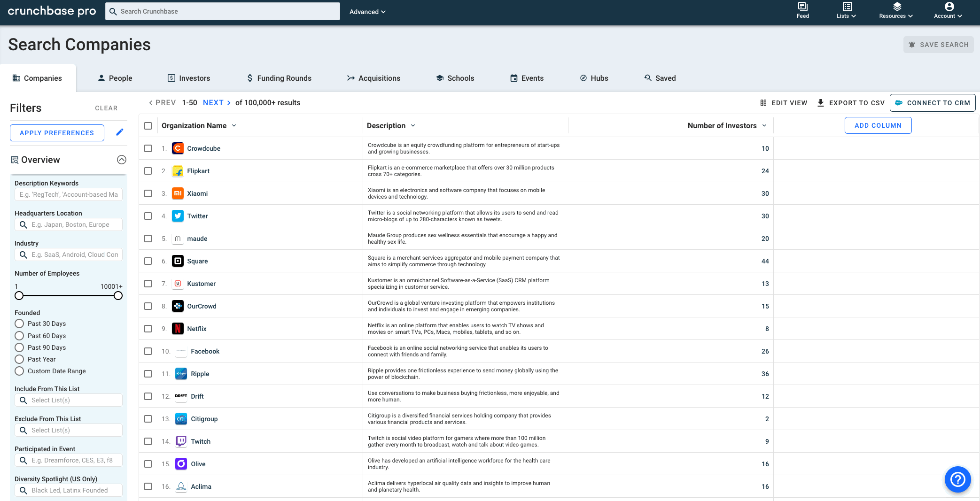
Task: Click the employees slider minimum handle
Action: [19, 296]
